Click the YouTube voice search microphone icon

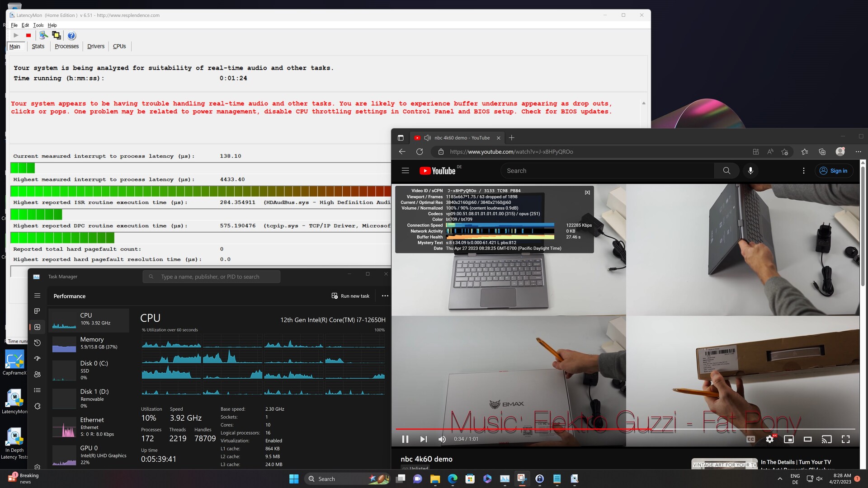coord(750,171)
